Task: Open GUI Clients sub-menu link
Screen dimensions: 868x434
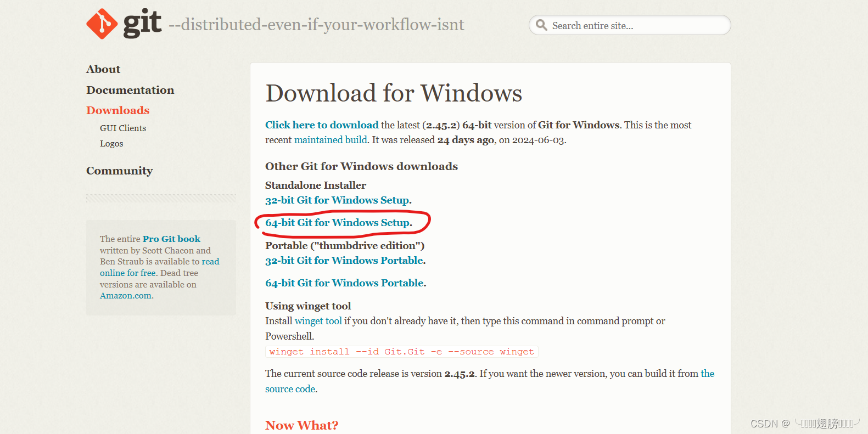Action: [x=123, y=128]
